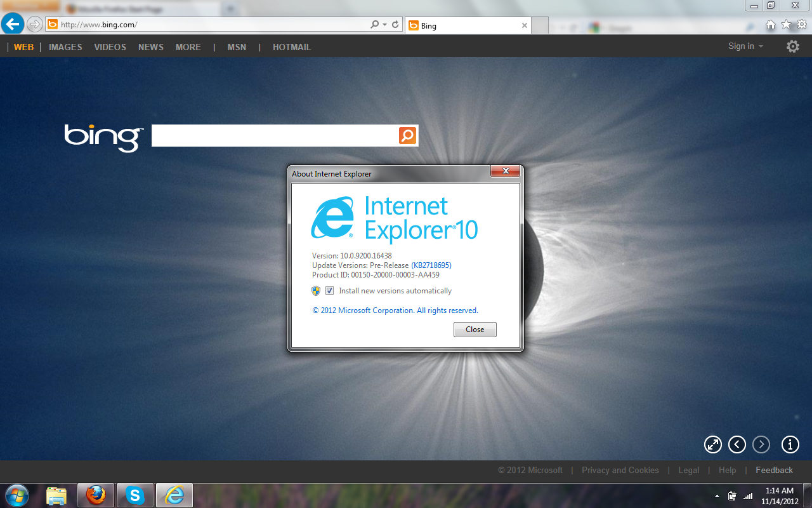Image resolution: width=812 pixels, height=508 pixels.
Task: Click the refresh icon in address bar
Action: [x=395, y=25]
